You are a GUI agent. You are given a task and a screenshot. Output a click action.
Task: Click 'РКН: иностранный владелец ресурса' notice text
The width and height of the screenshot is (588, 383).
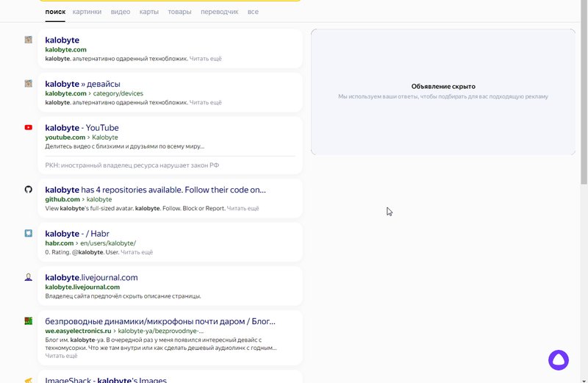coord(132,165)
